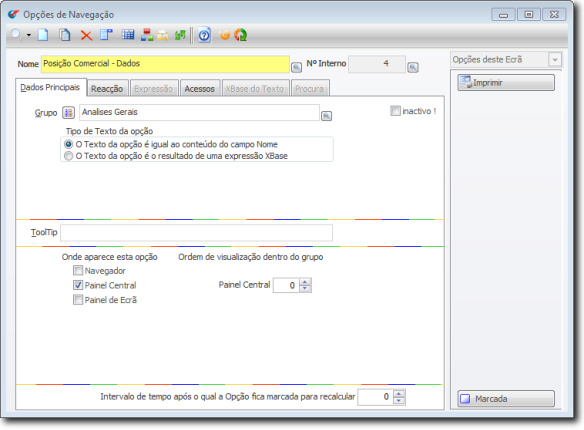Click the orange-green refresh icon
584x430 pixels.
click(x=241, y=35)
